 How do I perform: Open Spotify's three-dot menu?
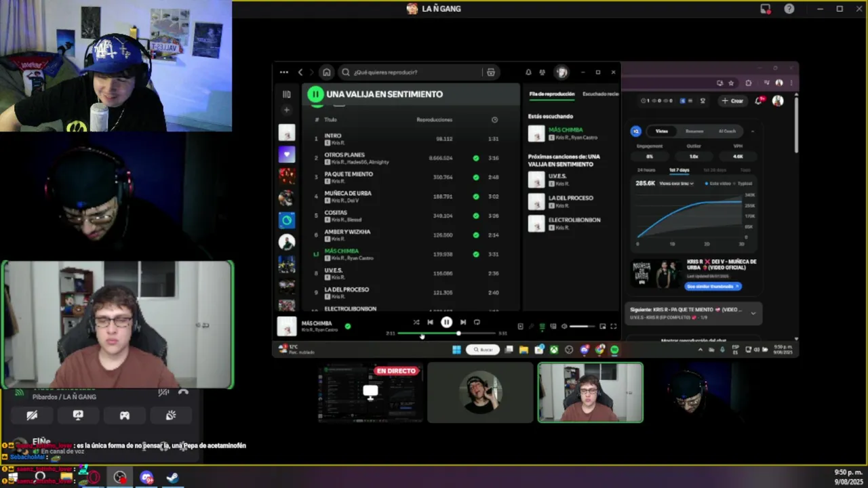(283, 72)
